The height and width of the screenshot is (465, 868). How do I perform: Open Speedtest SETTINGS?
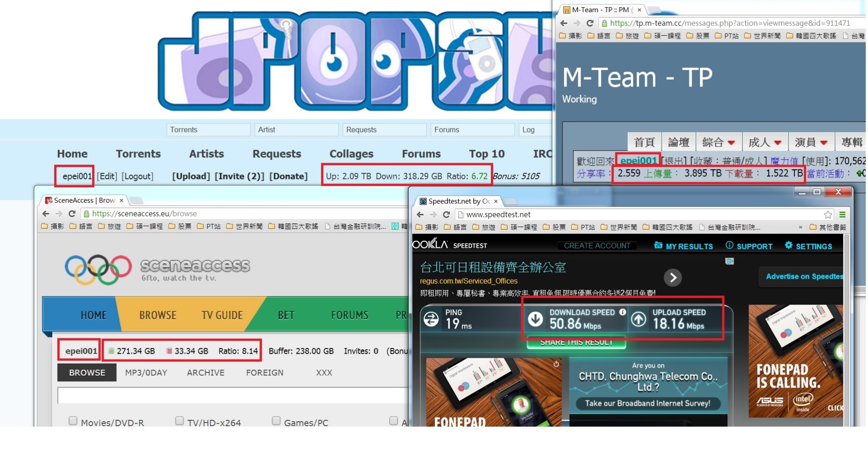pos(808,246)
